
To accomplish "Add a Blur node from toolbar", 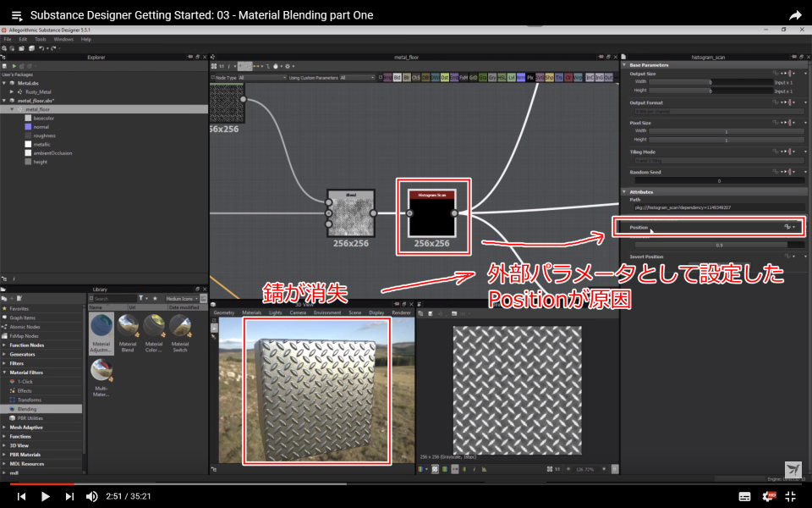I will pos(407,78).
